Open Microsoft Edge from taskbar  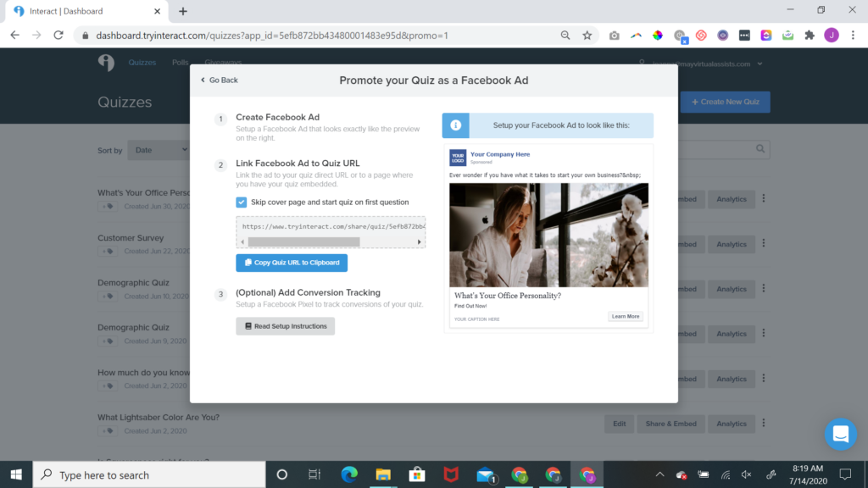349,474
